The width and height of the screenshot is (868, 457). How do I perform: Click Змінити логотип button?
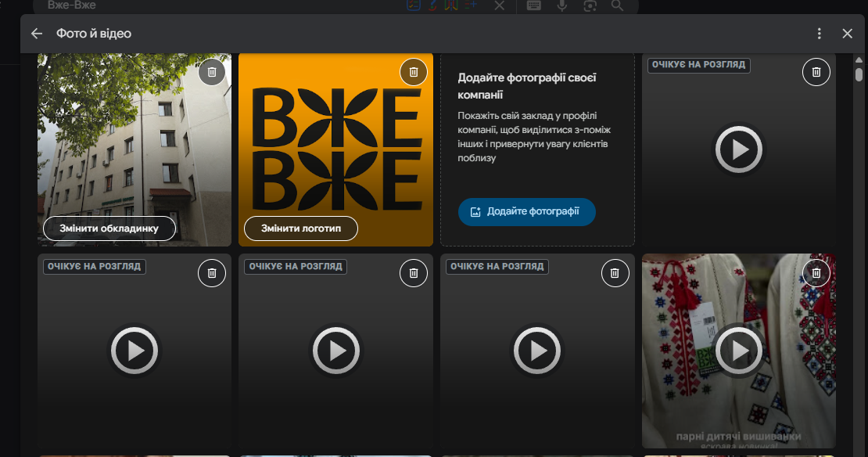click(x=300, y=228)
